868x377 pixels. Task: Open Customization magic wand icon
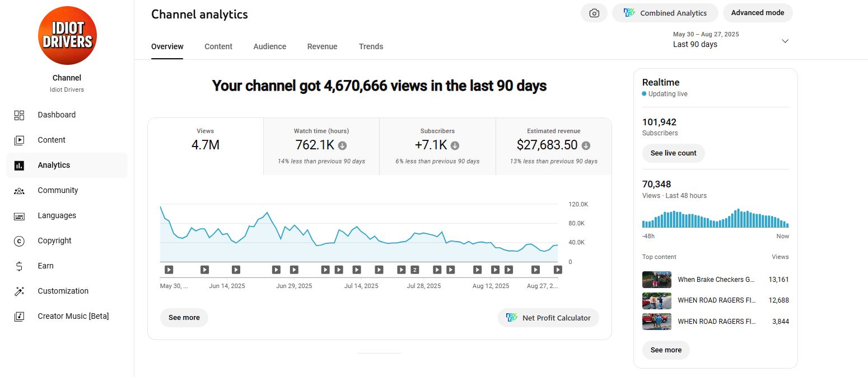click(x=19, y=291)
